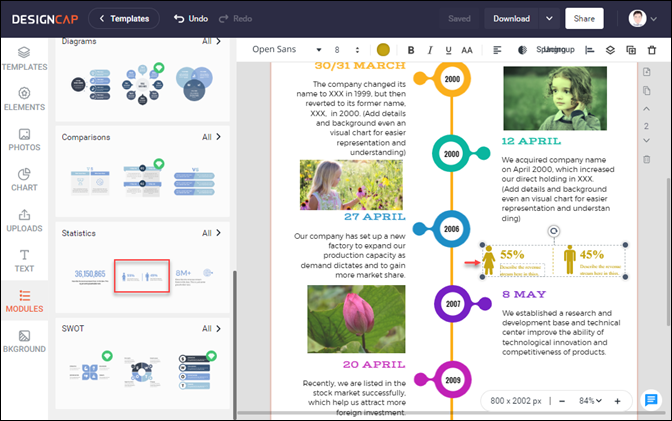Click the DesignCap logo
The image size is (672, 421).
45,19
